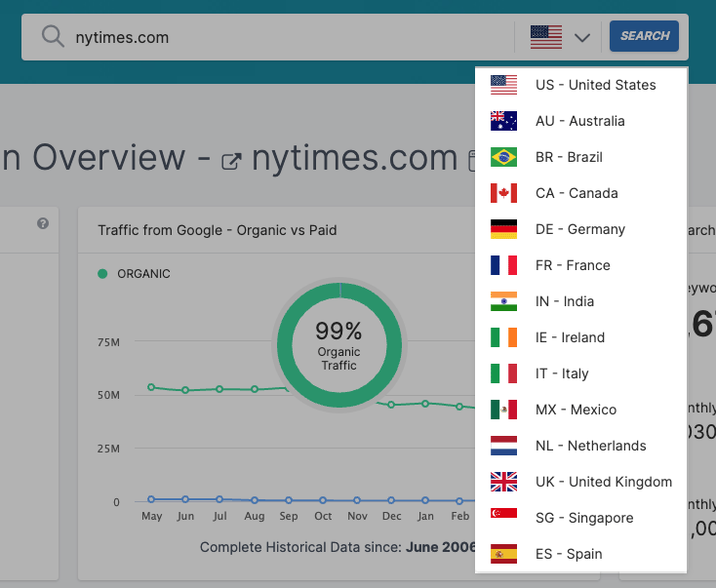
Task: Click the 'June 2006' historical data text
Action: pyautogui.click(x=440, y=547)
